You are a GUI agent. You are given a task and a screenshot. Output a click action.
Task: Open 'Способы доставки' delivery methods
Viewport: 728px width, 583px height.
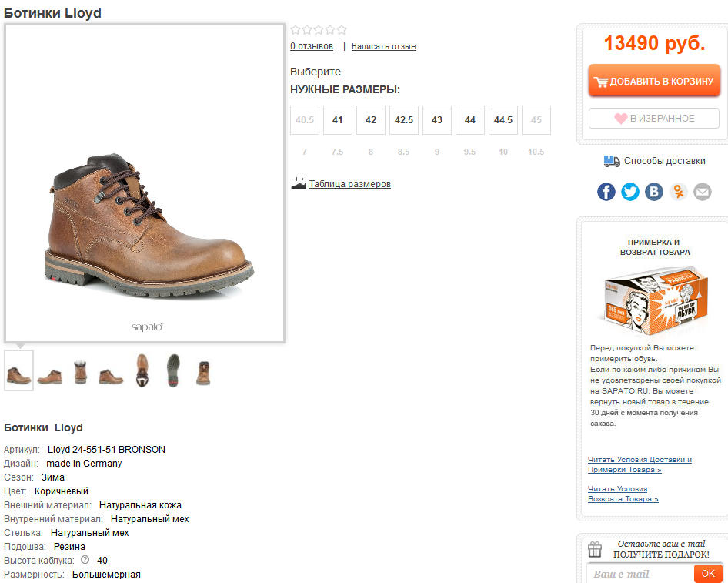coord(664,161)
